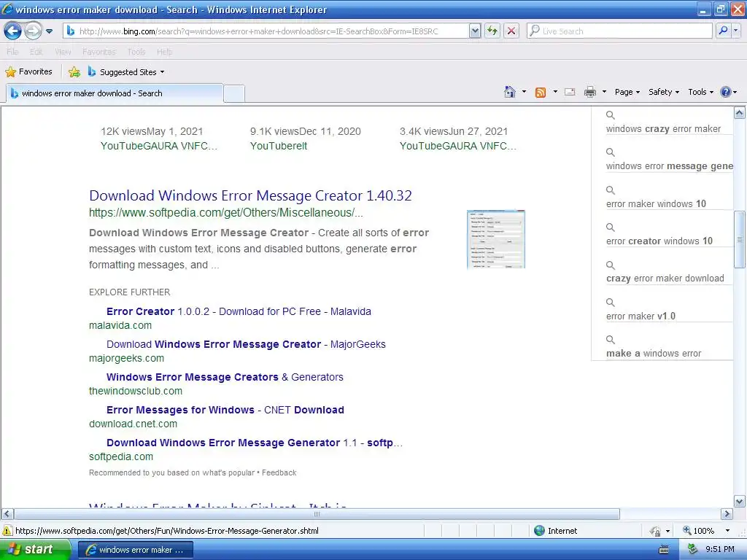Click the vertical scrollbar down arrow
The image size is (747, 560).
(x=740, y=502)
